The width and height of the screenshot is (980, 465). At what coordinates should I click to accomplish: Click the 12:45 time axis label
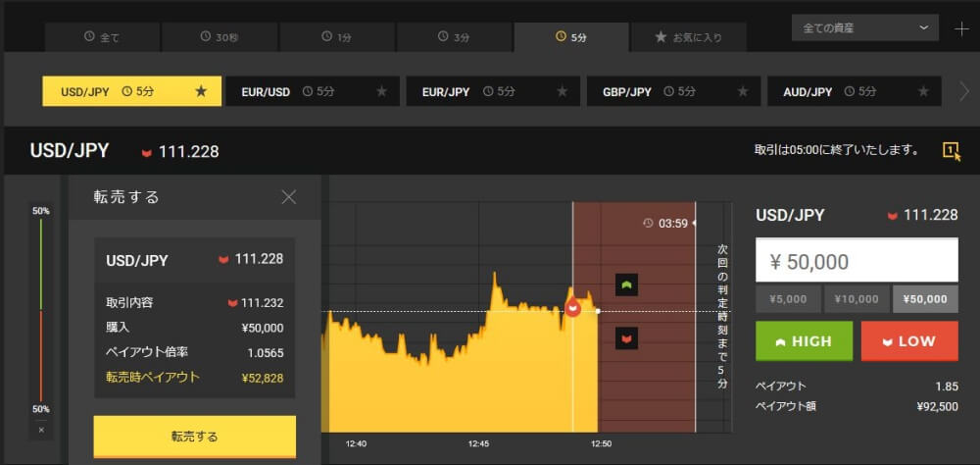click(478, 443)
